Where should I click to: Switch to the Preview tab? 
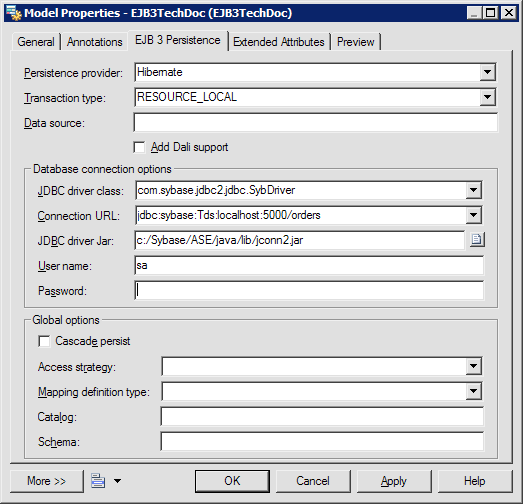[x=356, y=42]
